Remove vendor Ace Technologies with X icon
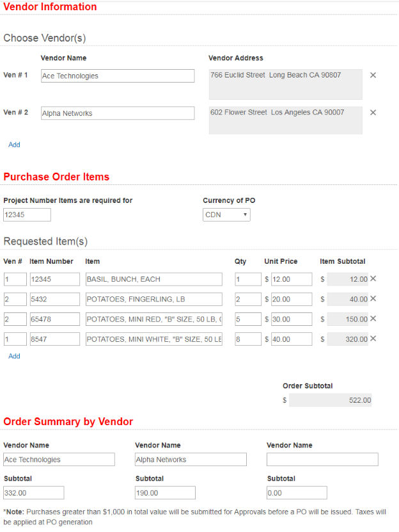 coord(373,76)
